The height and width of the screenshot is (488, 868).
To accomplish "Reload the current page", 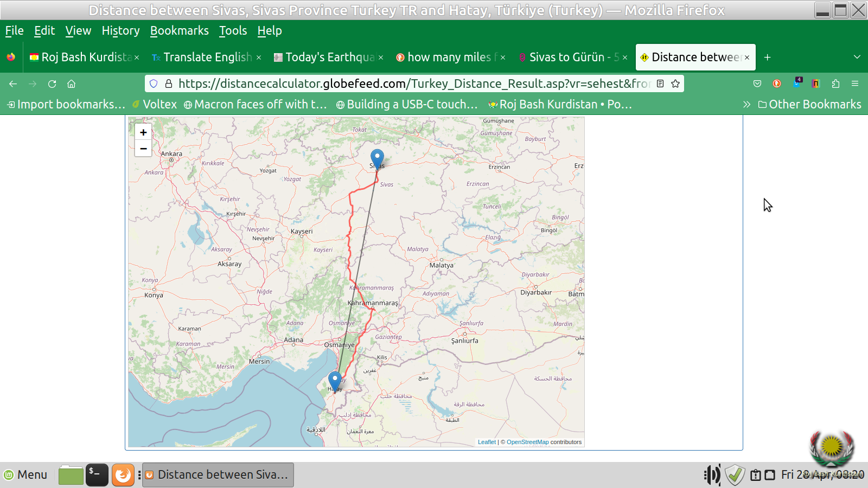I will 52,84.
